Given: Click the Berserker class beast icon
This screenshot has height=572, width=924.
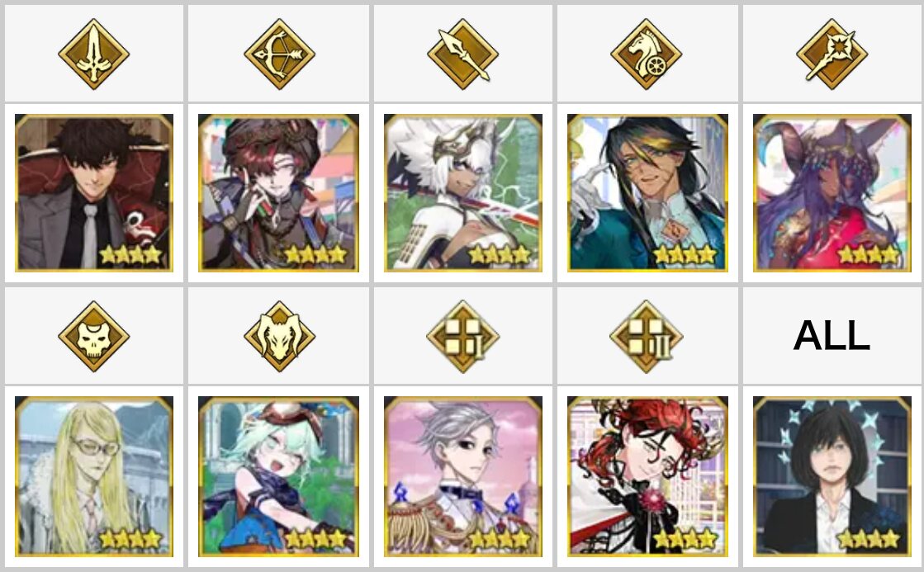Looking at the screenshot, I should coord(279,337).
